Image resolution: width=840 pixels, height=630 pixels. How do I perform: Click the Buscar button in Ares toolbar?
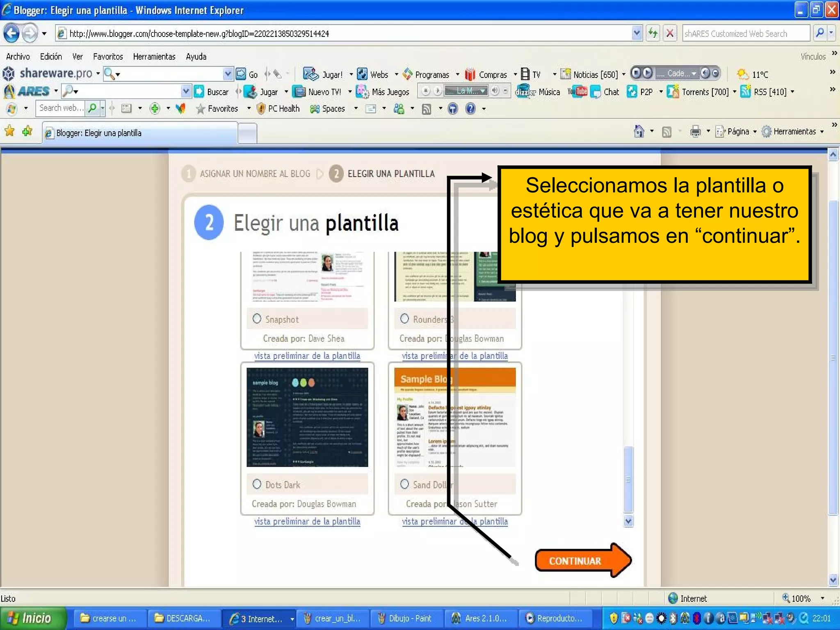pos(211,92)
